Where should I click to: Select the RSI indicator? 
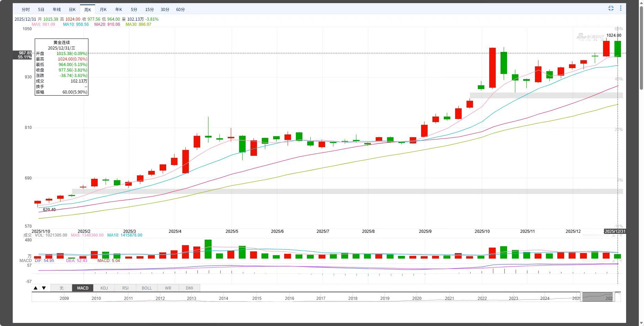coord(125,288)
